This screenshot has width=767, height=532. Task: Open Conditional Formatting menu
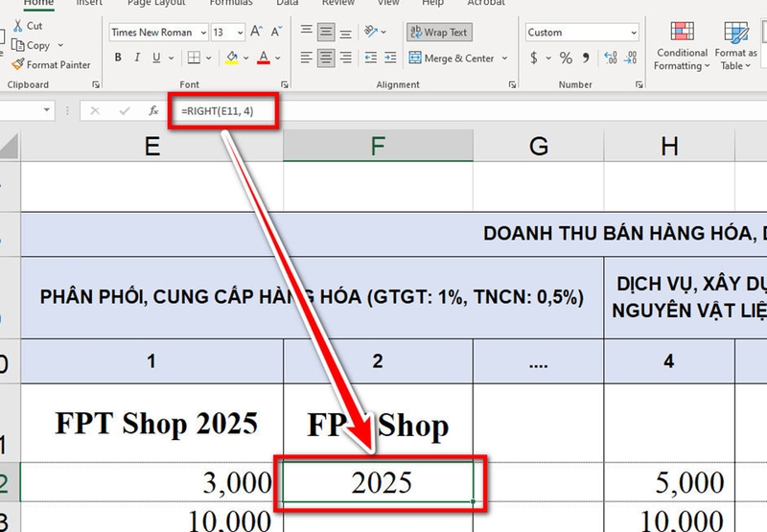coord(682,45)
